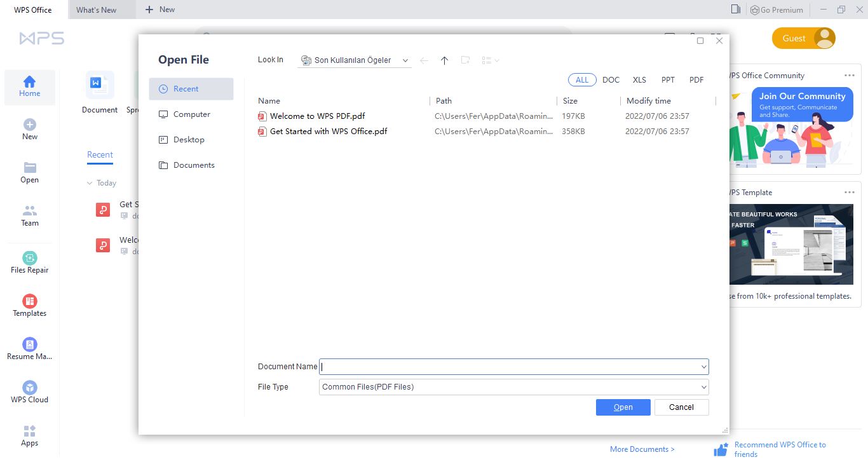Click PDF icon for Get Started with WPS Office.pdf
Screen dimensions: 868x469
click(x=262, y=132)
